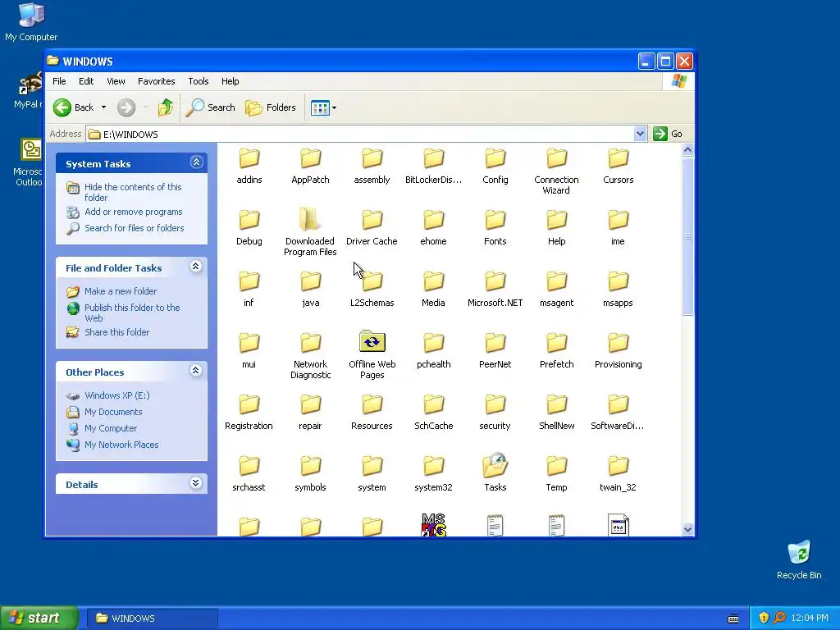This screenshot has width=840, height=630.
Task: Click Add or remove programs link
Action: (x=134, y=212)
